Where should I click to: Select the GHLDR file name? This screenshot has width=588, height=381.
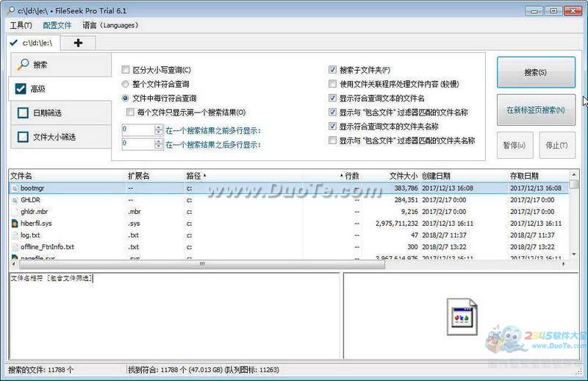click(30, 200)
